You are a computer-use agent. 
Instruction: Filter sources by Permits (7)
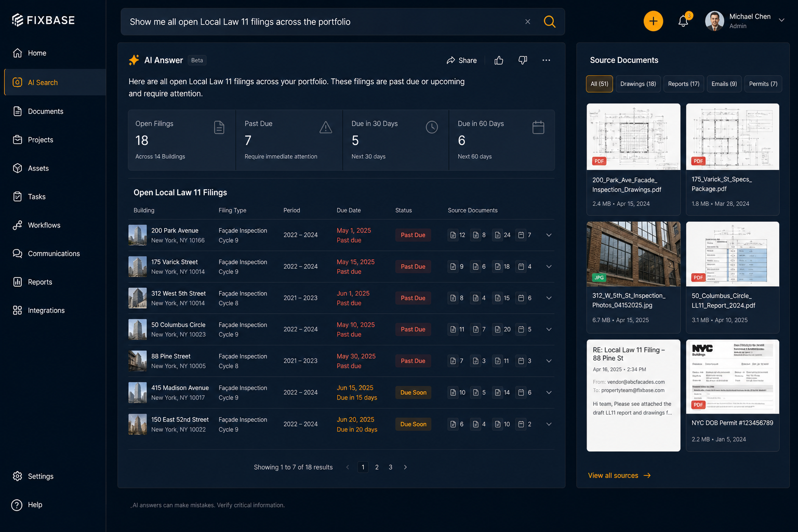pyautogui.click(x=763, y=84)
